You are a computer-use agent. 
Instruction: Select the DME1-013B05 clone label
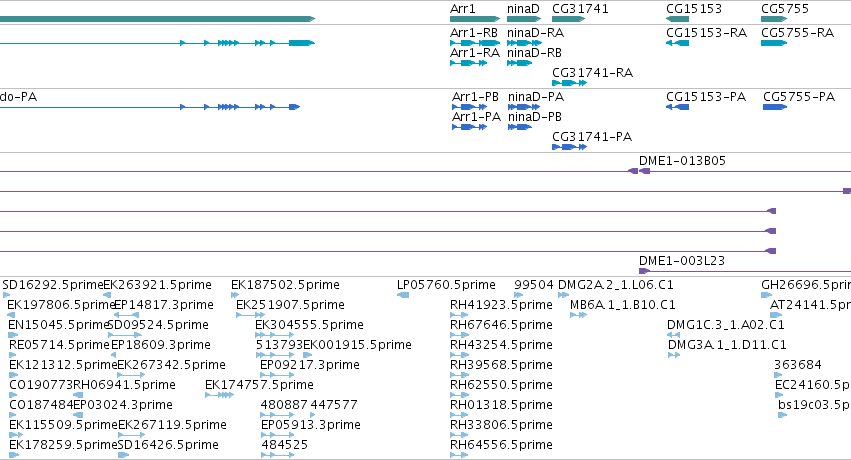682,161
